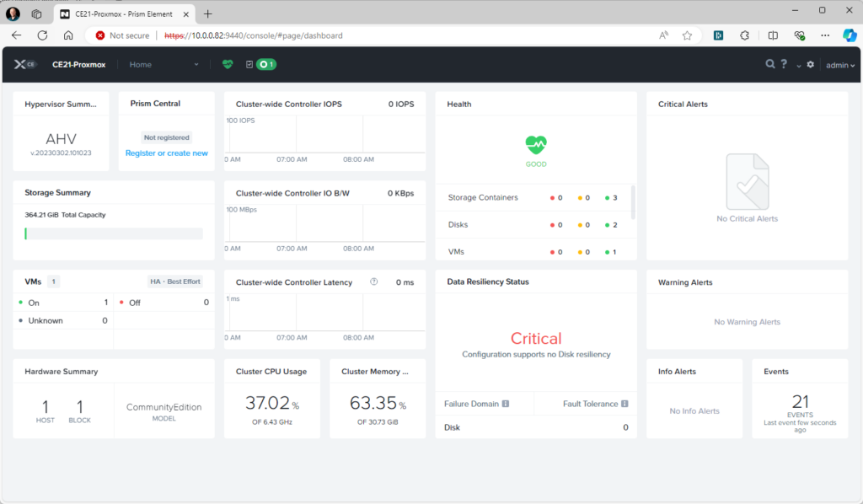The image size is (863, 504).
Task: Click the VMs Off count row
Action: pyautogui.click(x=164, y=303)
